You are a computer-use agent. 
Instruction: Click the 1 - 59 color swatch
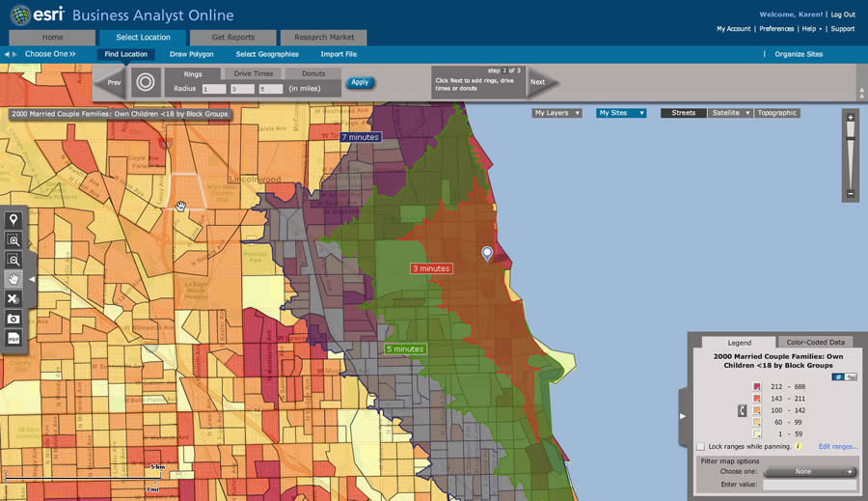click(x=757, y=434)
